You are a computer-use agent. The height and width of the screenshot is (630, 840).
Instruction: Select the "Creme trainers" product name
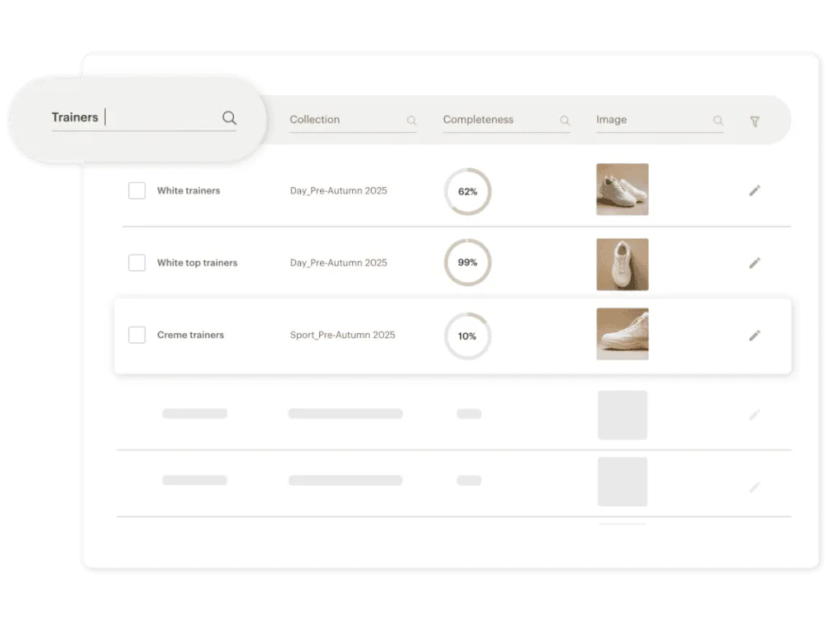[190, 335]
